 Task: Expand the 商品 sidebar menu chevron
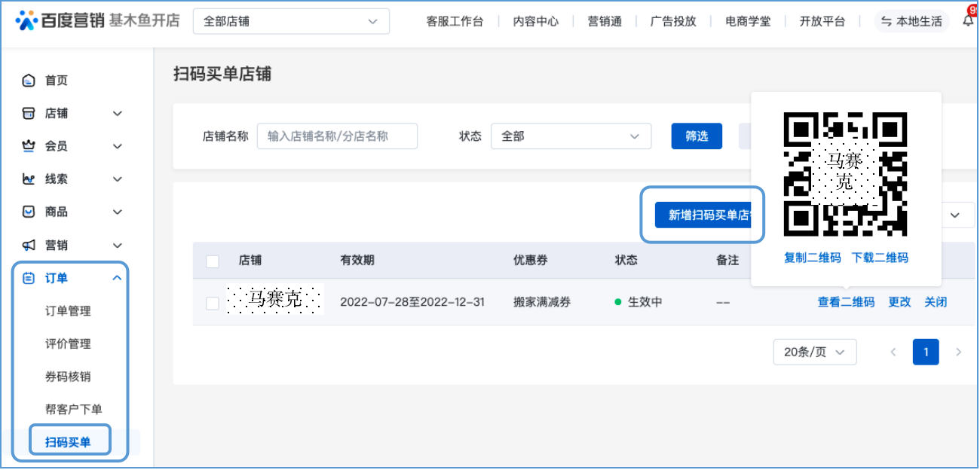[117, 212]
